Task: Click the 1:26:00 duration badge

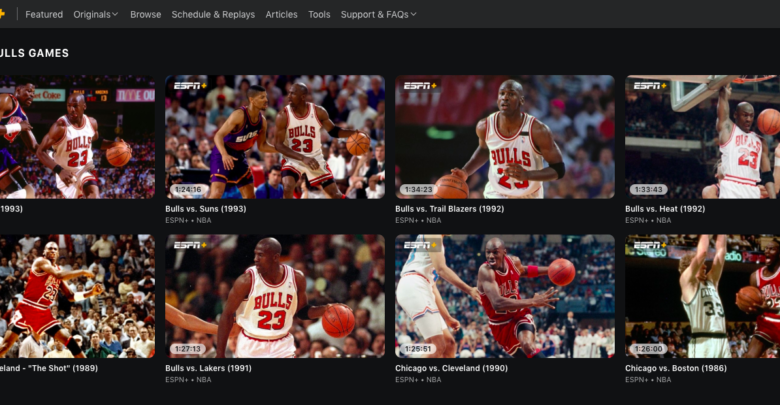Action: point(649,349)
